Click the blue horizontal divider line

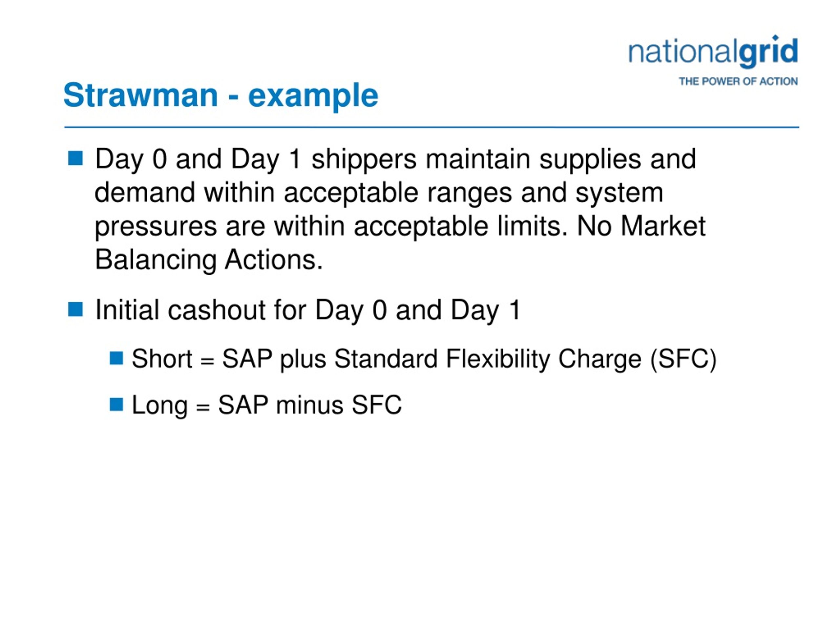(x=432, y=127)
